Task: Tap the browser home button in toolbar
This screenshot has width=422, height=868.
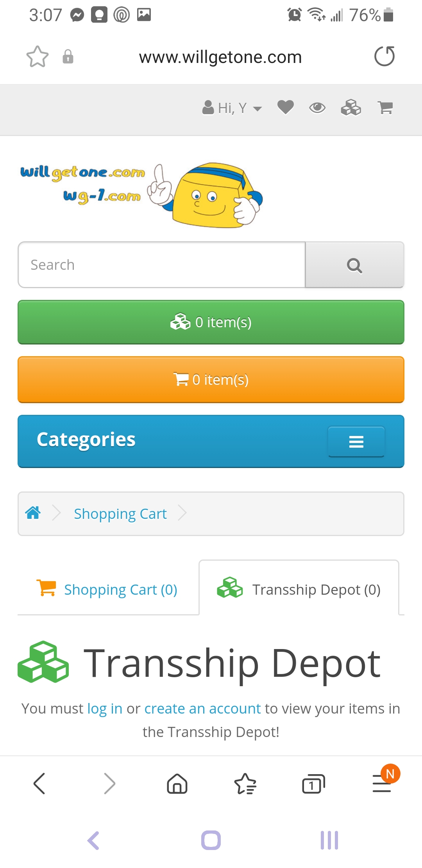Action: pyautogui.click(x=177, y=784)
